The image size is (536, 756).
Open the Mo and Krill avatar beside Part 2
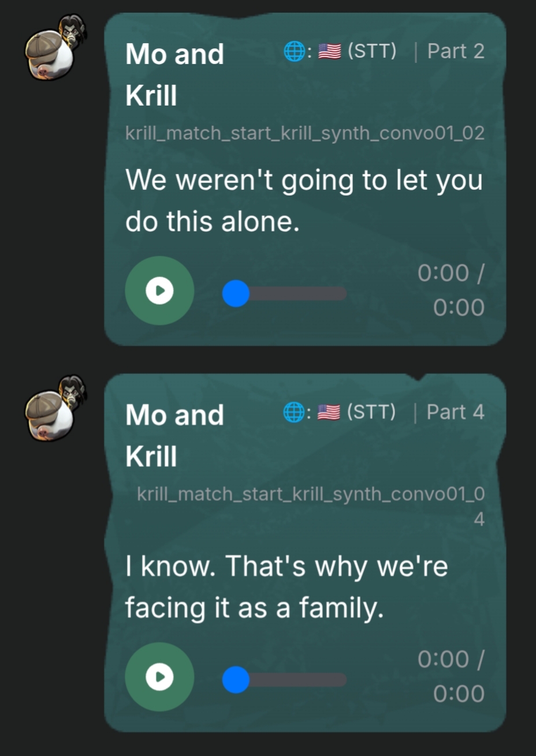pyautogui.click(x=55, y=50)
